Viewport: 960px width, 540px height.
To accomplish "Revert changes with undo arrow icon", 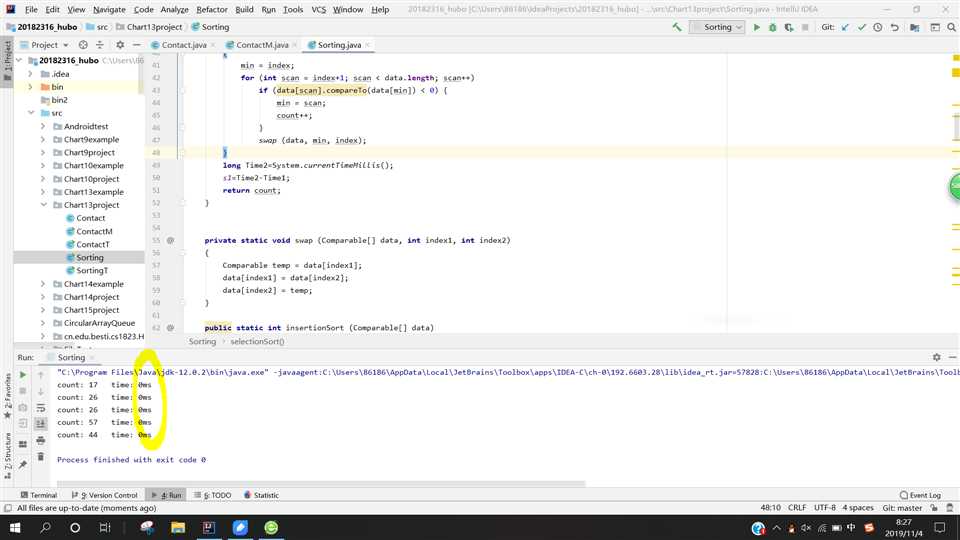I will coord(894,27).
